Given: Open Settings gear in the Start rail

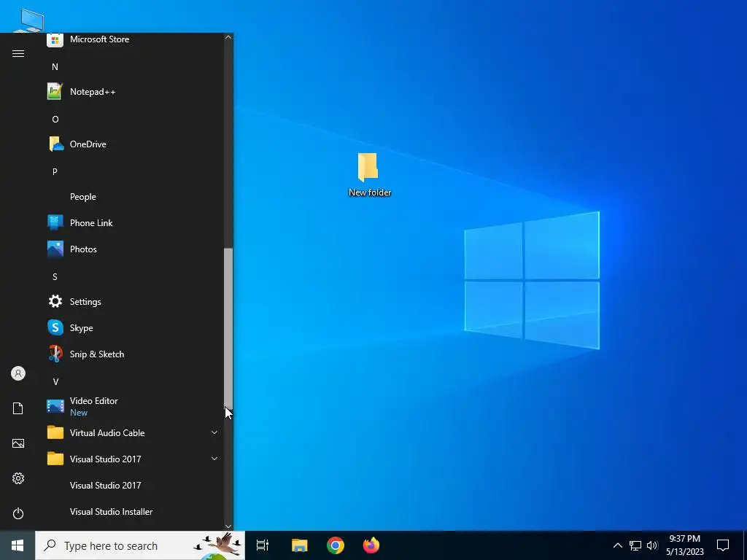Looking at the screenshot, I should (18, 478).
